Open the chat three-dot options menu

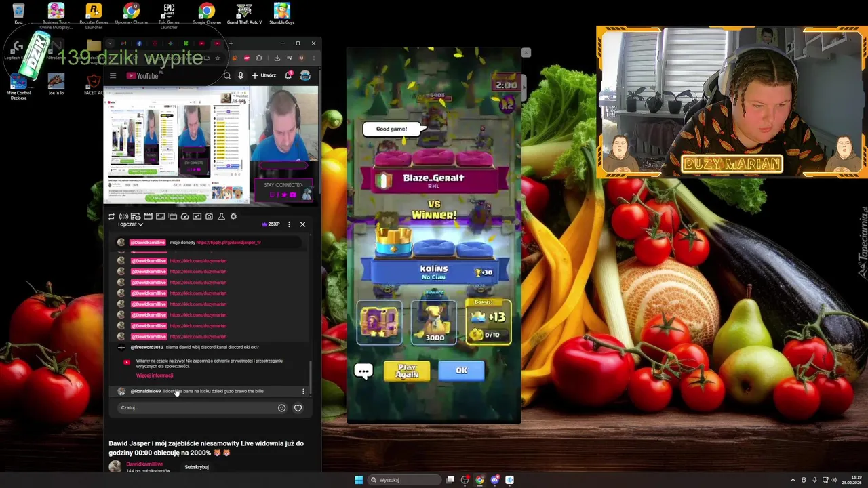click(289, 224)
